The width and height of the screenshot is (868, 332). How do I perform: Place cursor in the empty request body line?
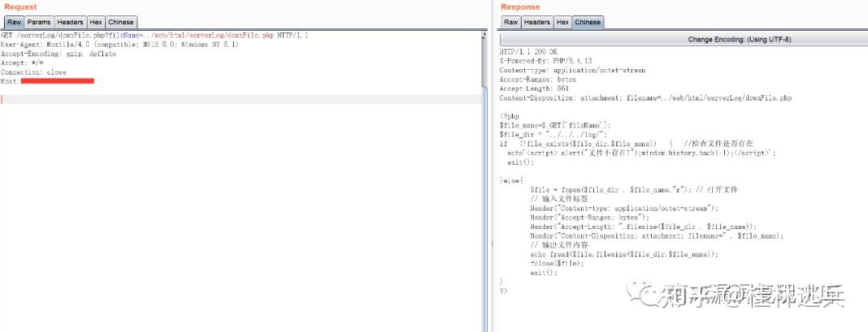[x=241, y=100]
